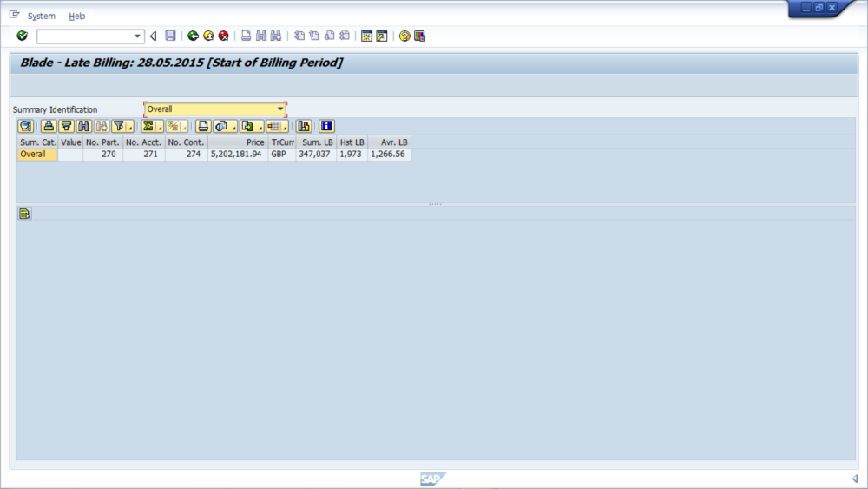Click the blue Information icon
This screenshot has height=489, width=868.
[326, 126]
